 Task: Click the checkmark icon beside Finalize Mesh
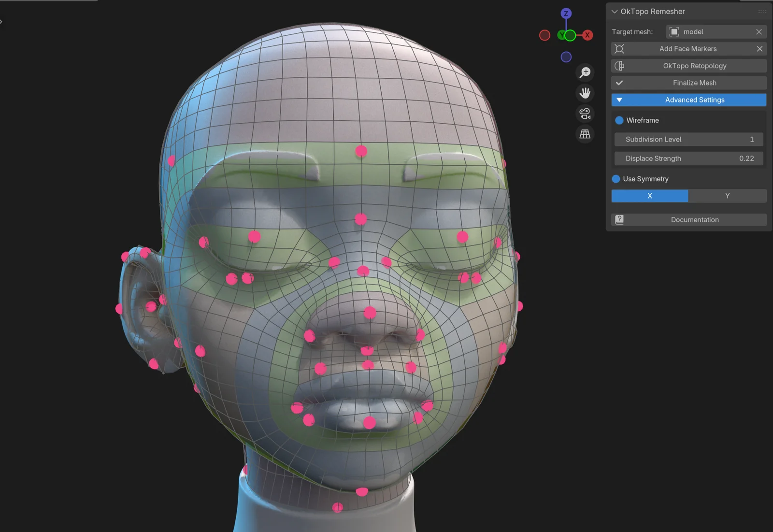(x=619, y=83)
